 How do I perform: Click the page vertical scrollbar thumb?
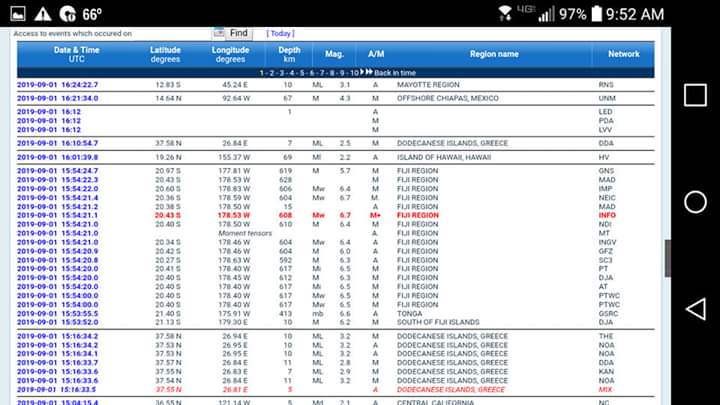pyautogui.click(x=667, y=258)
